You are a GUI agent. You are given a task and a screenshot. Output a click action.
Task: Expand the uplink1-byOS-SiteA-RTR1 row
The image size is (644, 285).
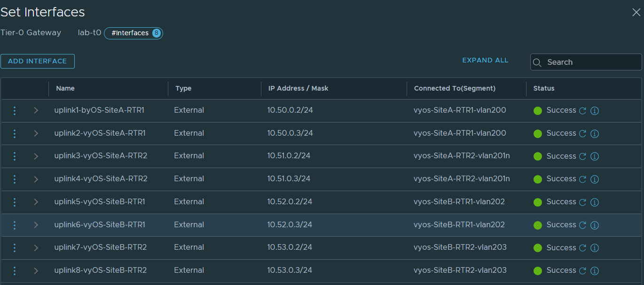[x=36, y=110]
